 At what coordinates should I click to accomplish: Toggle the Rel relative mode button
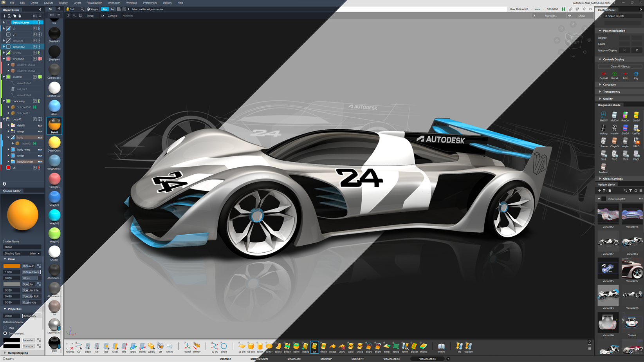[112, 9]
